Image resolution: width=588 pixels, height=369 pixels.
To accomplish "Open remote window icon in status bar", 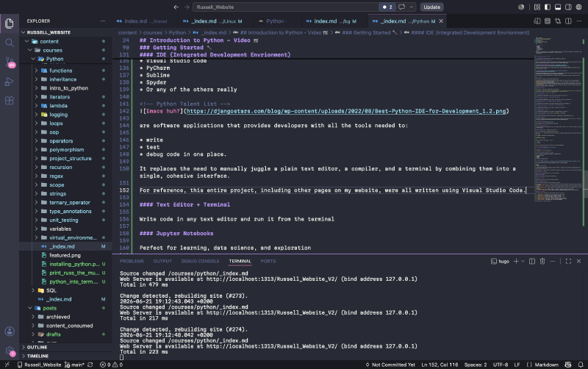I will coord(7,365).
